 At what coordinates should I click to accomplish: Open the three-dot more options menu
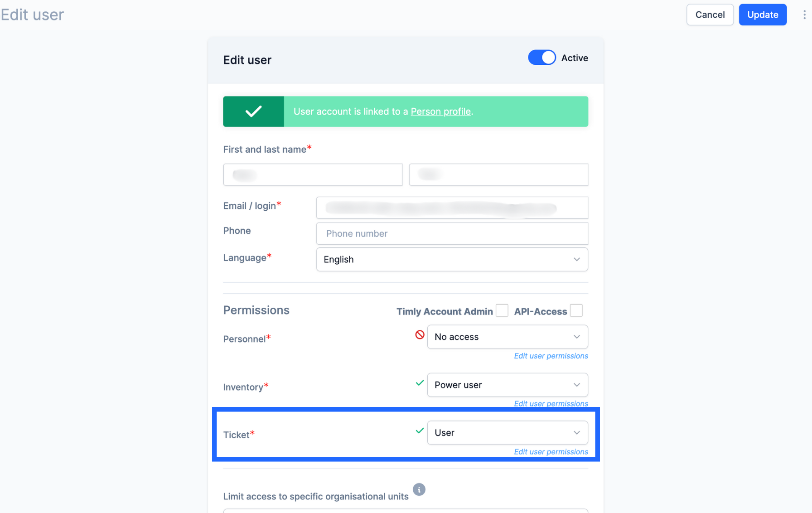coord(804,15)
